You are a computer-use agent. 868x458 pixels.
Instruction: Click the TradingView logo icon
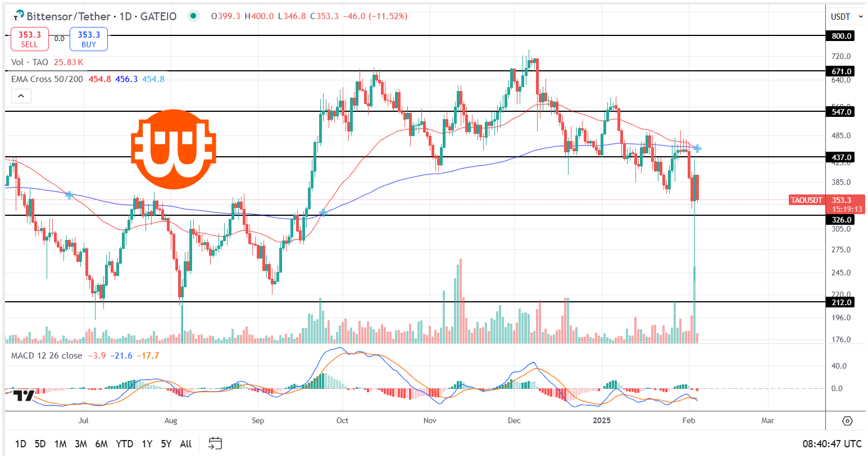(24, 396)
